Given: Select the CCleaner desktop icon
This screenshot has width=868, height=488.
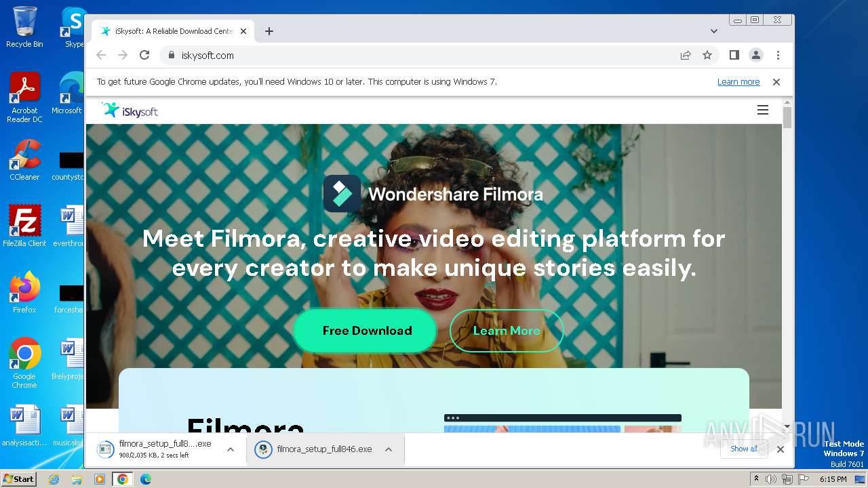Looking at the screenshot, I should pyautogui.click(x=24, y=161).
